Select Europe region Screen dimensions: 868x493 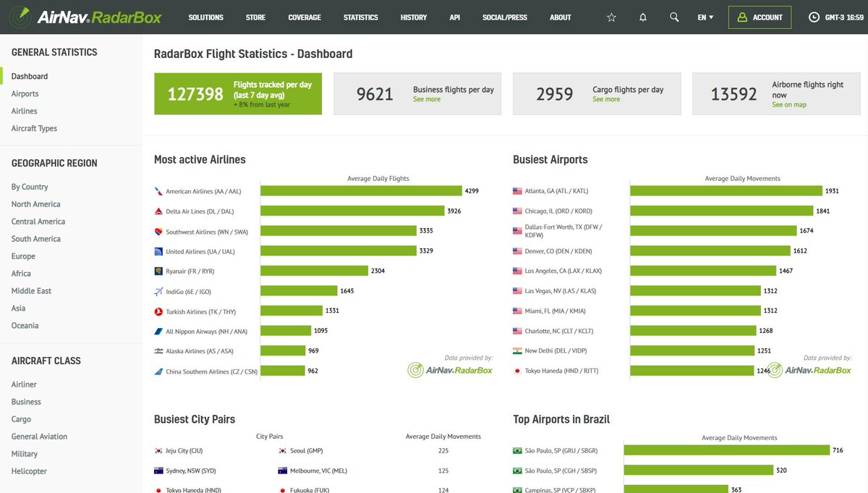click(x=23, y=256)
